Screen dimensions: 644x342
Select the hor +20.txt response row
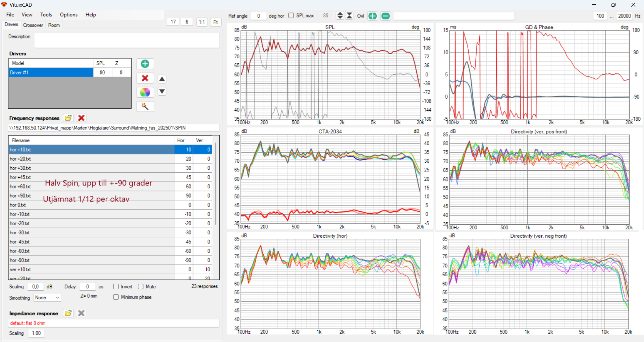110,159
